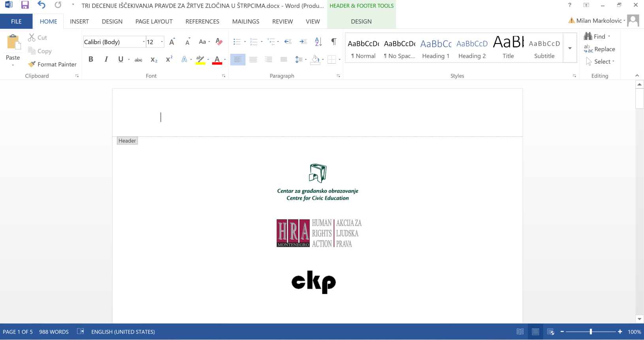644x340 pixels.
Task: Switch to the REFERENCES tab
Action: pos(202,21)
